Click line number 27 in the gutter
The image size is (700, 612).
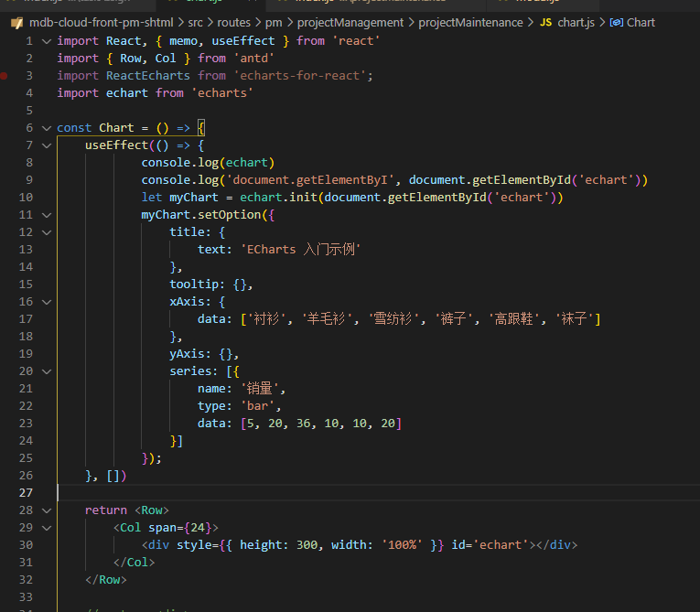click(x=26, y=493)
